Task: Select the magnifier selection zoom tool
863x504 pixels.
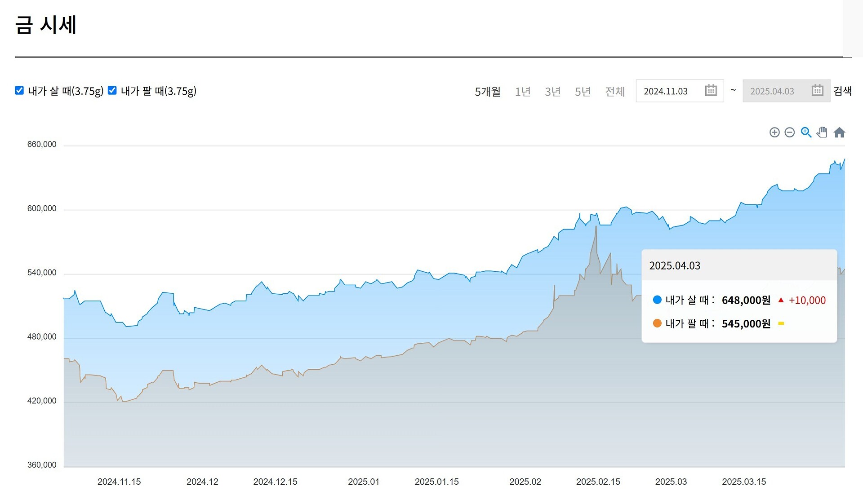Action: [x=806, y=132]
